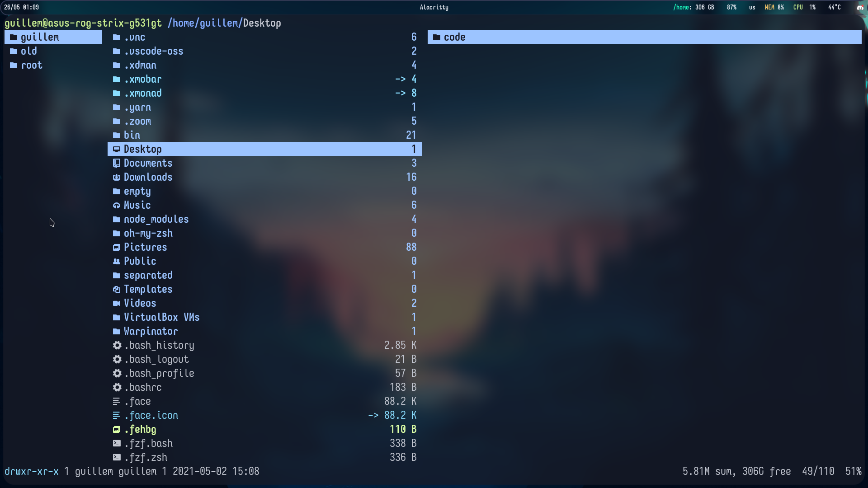Select the root directory entry

point(32,66)
